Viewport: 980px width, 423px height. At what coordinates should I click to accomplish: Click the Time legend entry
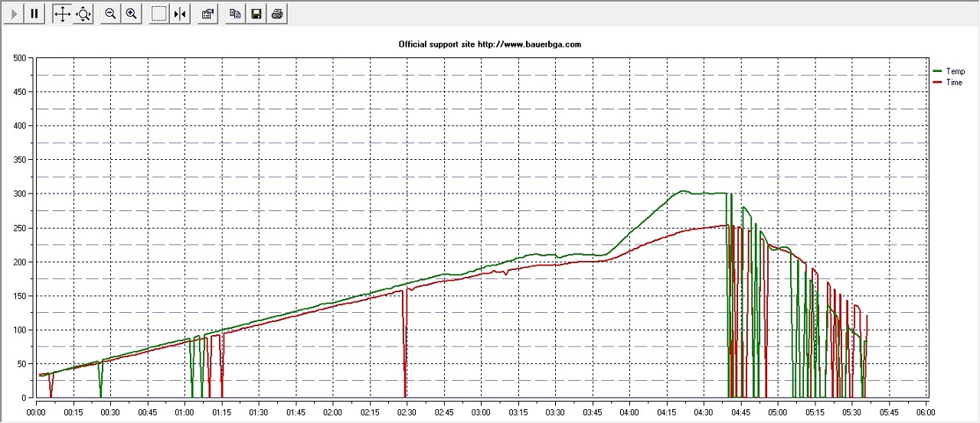[x=954, y=82]
